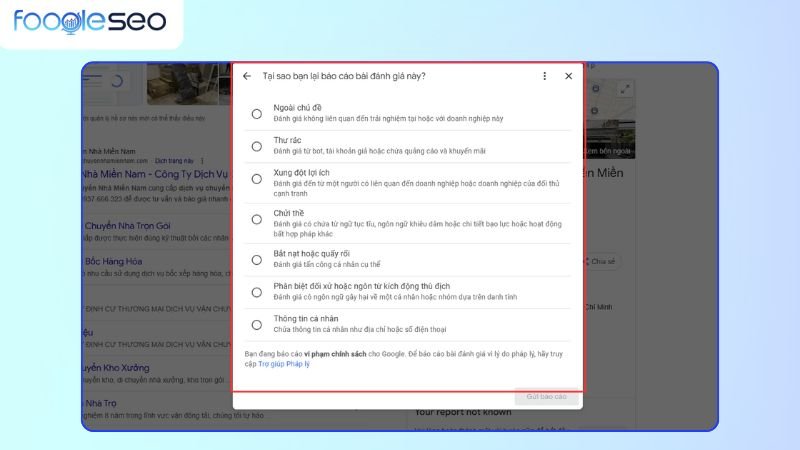The width and height of the screenshot is (800, 450).
Task: Select the "Thư rác" radio option
Action: pyautogui.click(x=257, y=146)
